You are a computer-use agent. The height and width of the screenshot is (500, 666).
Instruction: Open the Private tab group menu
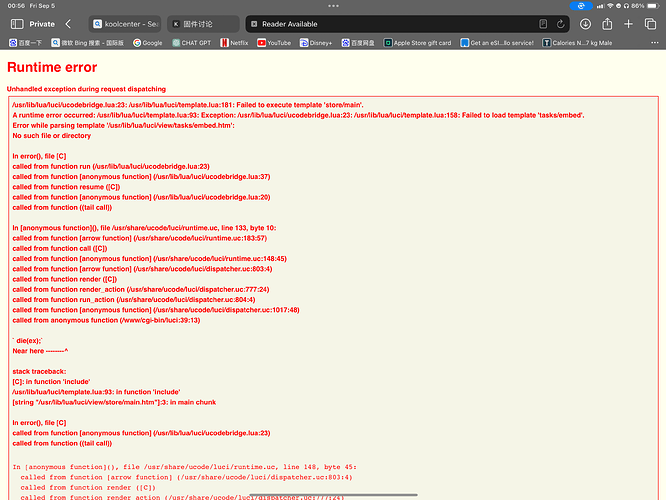42,23
